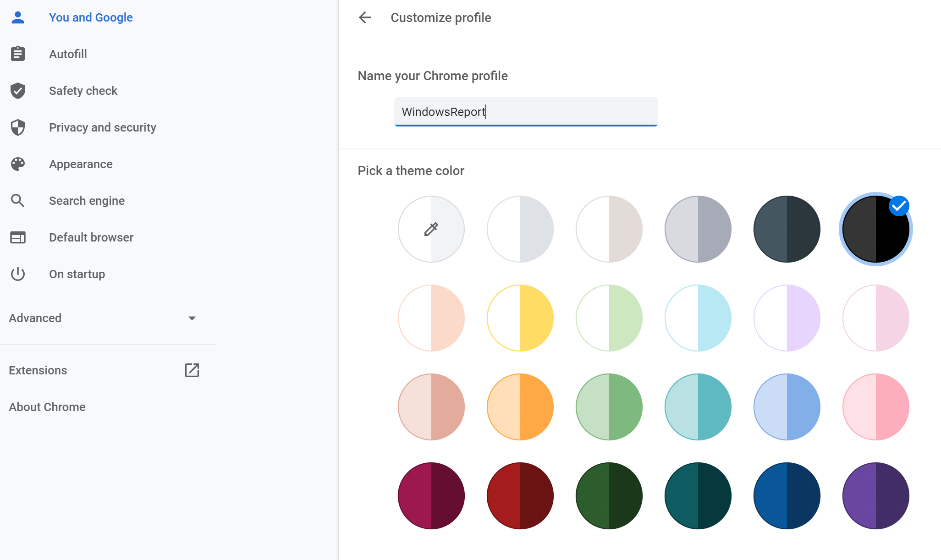Image resolution: width=941 pixels, height=560 pixels.
Task: Click the Safety check shield icon
Action: (19, 90)
